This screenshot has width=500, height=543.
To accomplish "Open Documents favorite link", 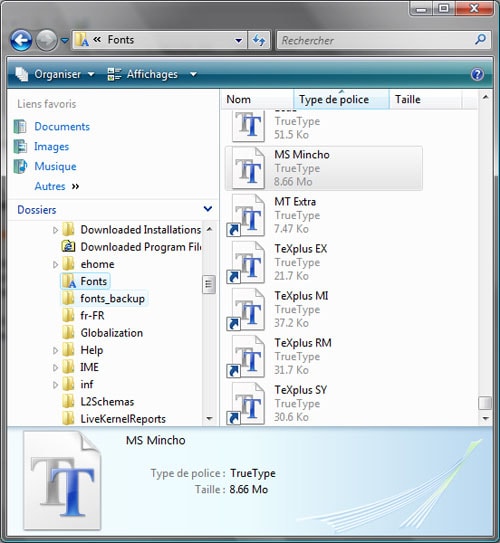I will click(62, 127).
